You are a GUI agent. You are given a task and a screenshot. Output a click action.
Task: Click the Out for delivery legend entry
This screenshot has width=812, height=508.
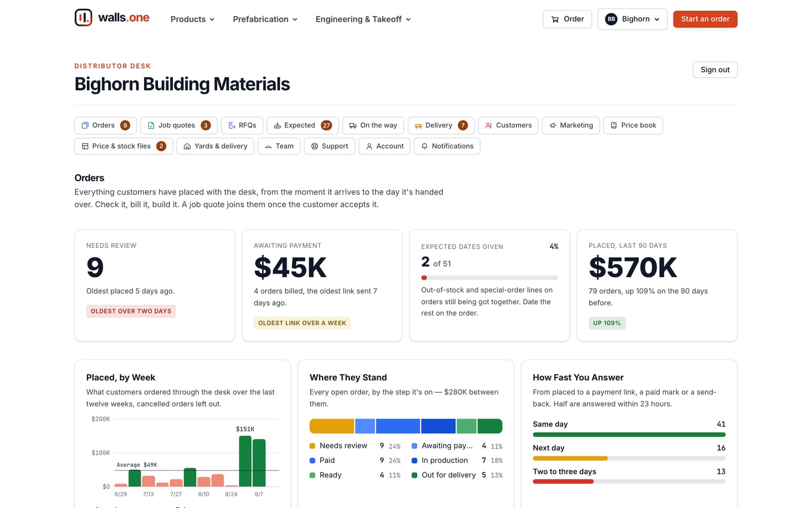(x=457, y=475)
